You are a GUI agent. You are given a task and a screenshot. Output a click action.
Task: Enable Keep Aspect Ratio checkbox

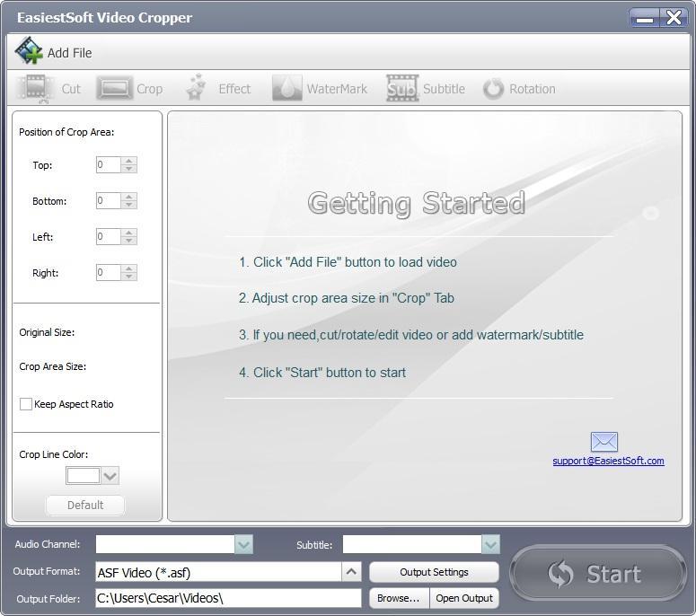26,404
